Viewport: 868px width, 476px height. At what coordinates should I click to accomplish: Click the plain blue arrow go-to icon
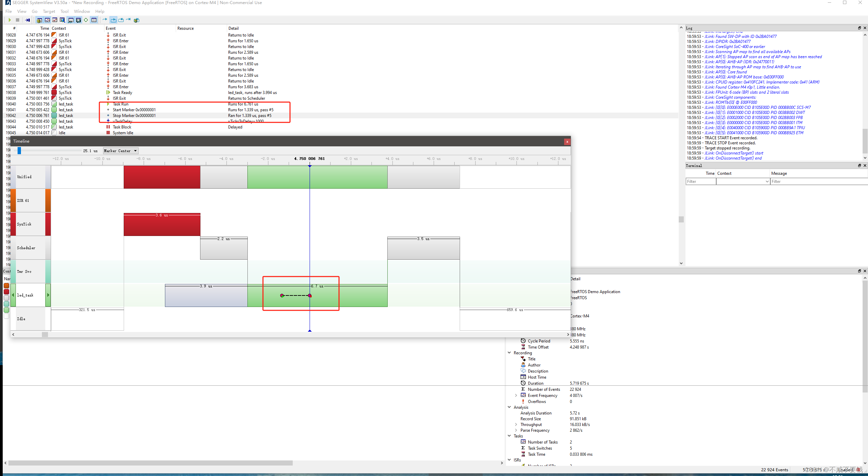tap(105, 20)
